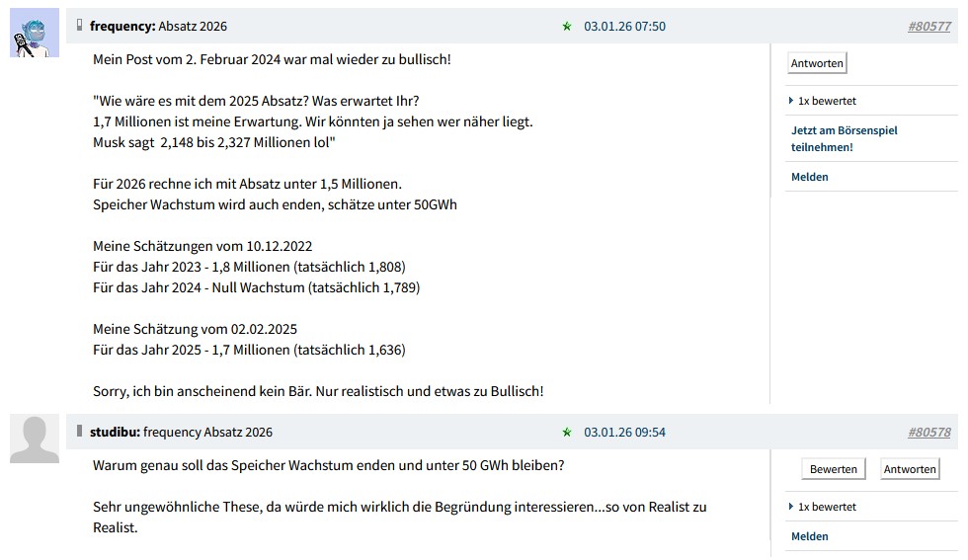Click the gray marker icon beside frequency
Viewport: 968px width, 560px height.
pyautogui.click(x=80, y=25)
